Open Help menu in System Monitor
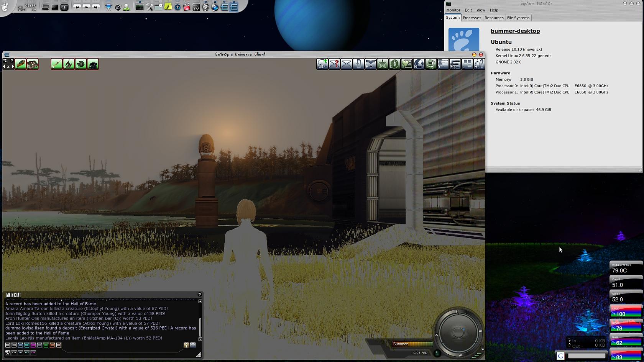 pyautogui.click(x=494, y=10)
